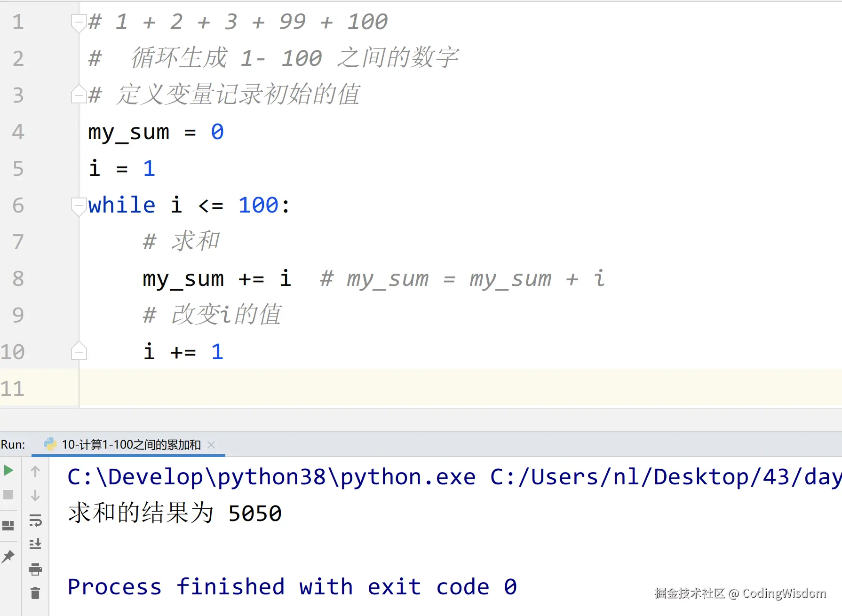842x616 pixels.
Task: Click the fold end marker on line 10
Action: [79, 351]
